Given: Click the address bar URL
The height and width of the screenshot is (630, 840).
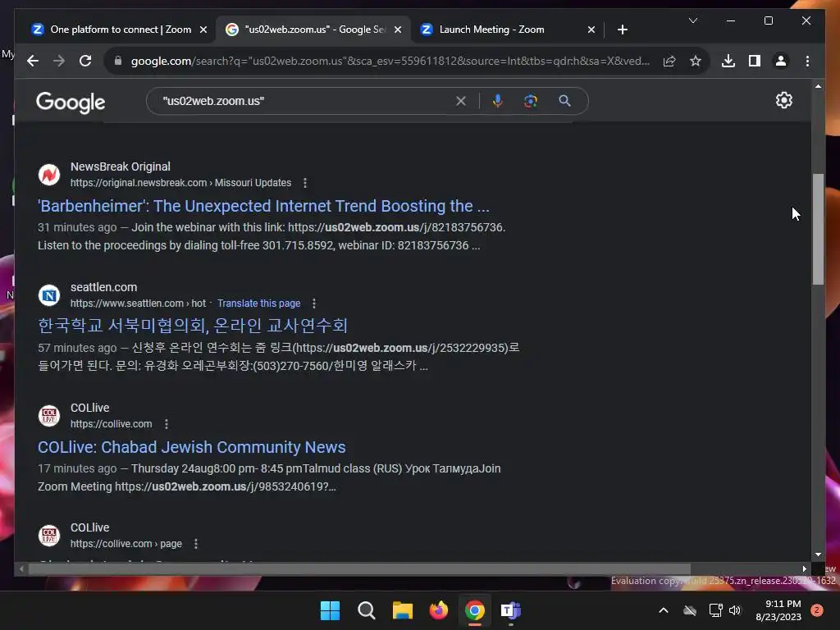Looking at the screenshot, I should pyautogui.click(x=390, y=61).
